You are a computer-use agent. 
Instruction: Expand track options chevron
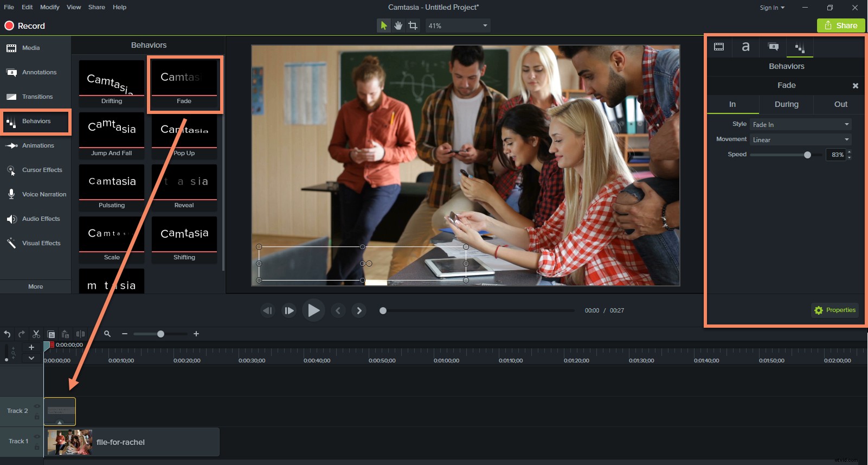[31, 358]
